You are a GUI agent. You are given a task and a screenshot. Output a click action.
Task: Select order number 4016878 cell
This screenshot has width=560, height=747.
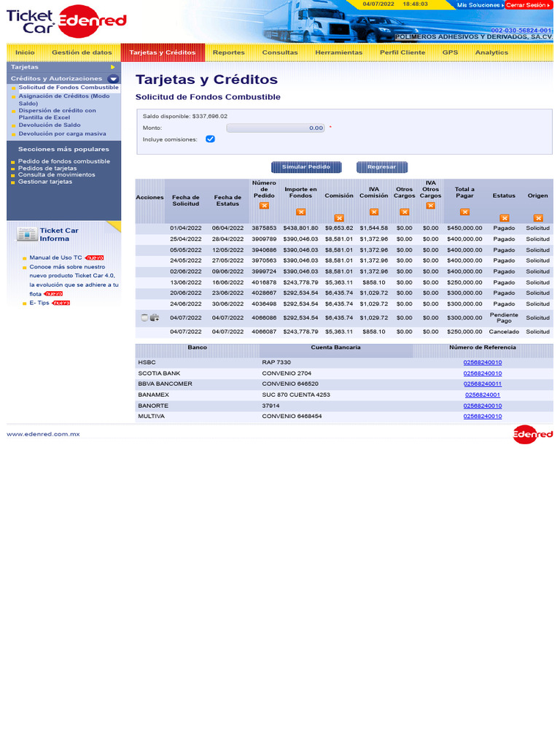click(x=264, y=282)
